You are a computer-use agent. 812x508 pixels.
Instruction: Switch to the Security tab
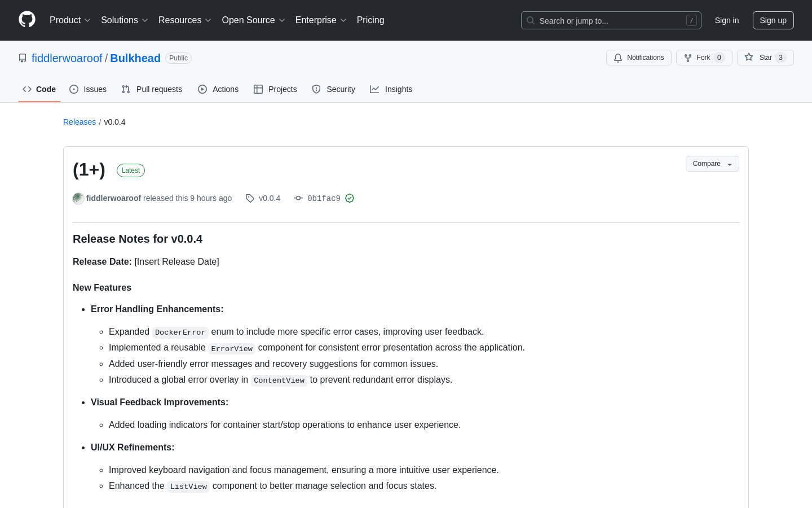coord(334,89)
